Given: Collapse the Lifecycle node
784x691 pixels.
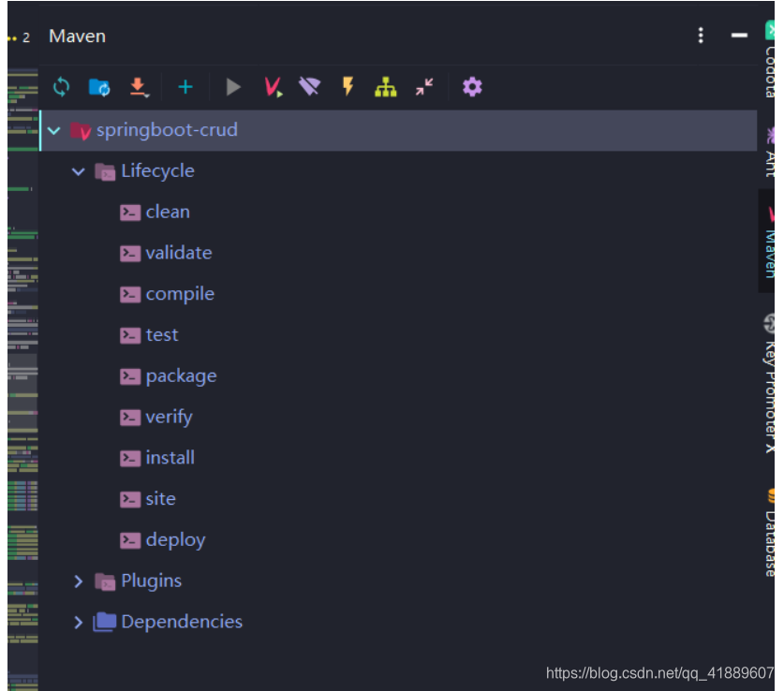Looking at the screenshot, I should coord(79,171).
